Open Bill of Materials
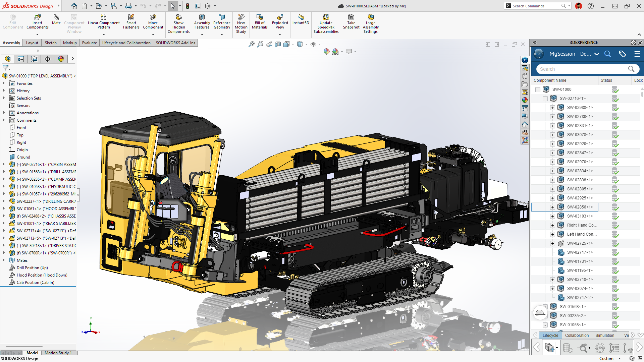Viewport: 644px width, 362px height. tap(260, 22)
